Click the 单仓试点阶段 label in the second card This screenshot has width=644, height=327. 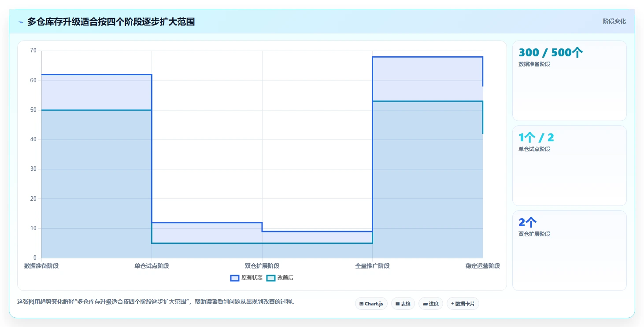pos(534,149)
